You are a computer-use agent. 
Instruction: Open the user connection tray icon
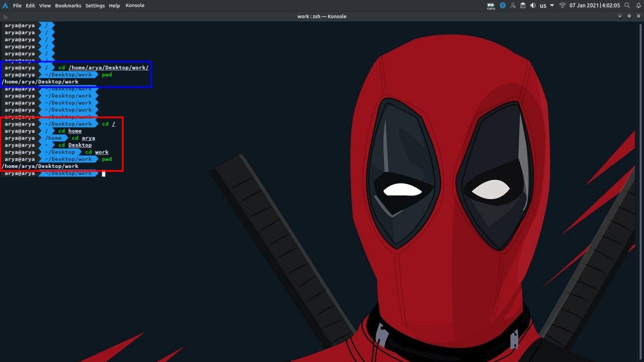513,6
